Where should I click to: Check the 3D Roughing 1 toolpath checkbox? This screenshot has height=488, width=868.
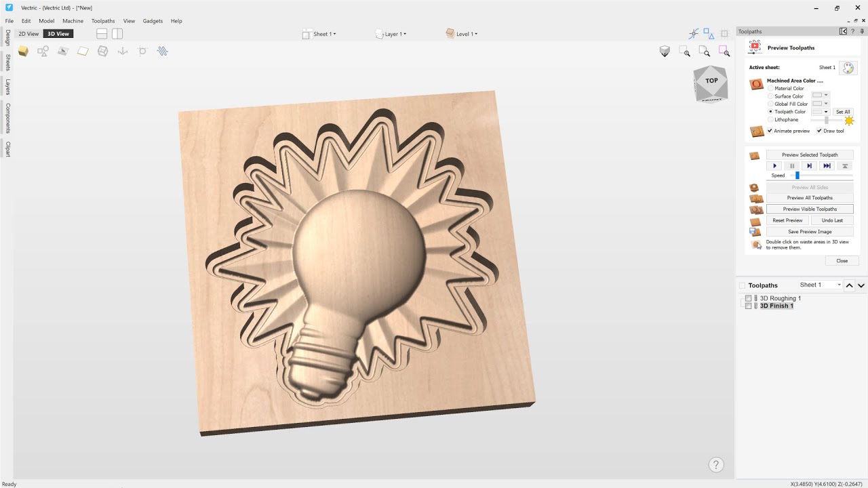(749, 298)
